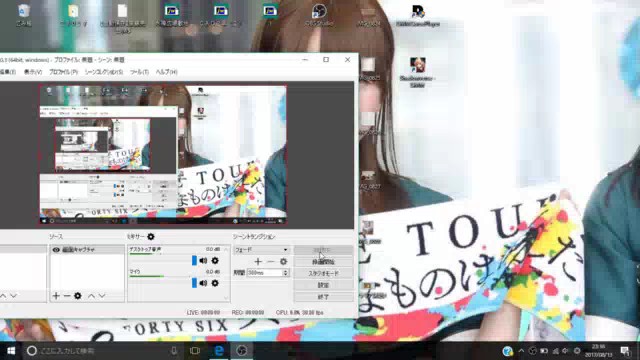This screenshot has height=360, width=640.
Task: Open Microsoft Edge in the taskbar
Action: click(219, 351)
